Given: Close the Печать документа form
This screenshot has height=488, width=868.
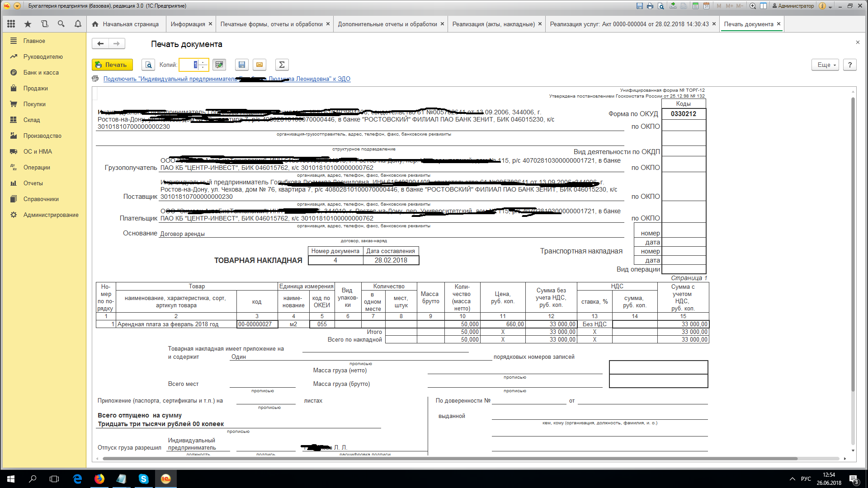Looking at the screenshot, I should [858, 42].
